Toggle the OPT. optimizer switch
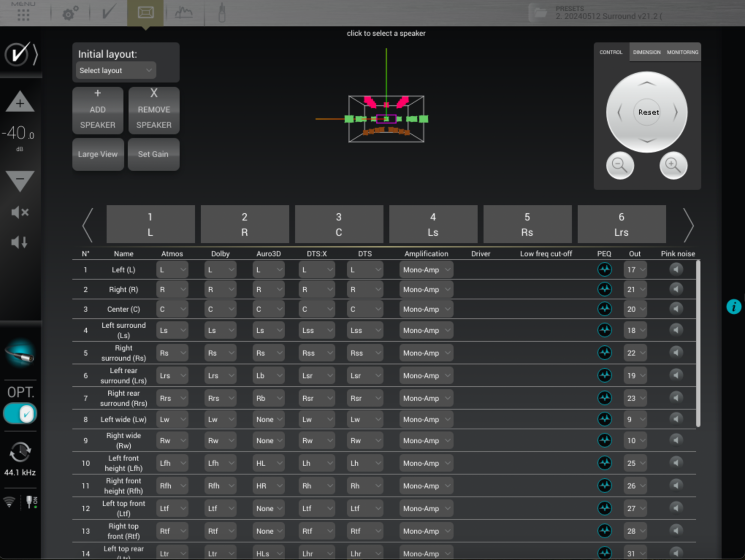The height and width of the screenshot is (560, 745). tap(20, 414)
